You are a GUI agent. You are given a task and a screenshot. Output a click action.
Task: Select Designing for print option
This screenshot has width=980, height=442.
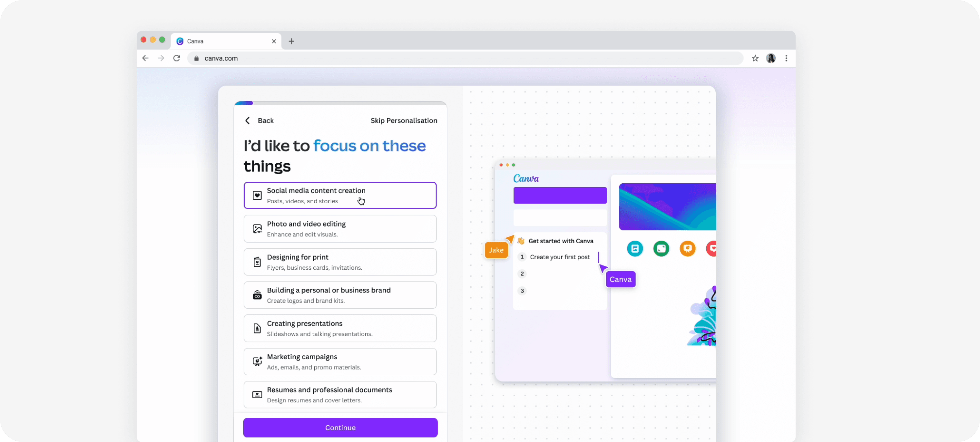(340, 262)
